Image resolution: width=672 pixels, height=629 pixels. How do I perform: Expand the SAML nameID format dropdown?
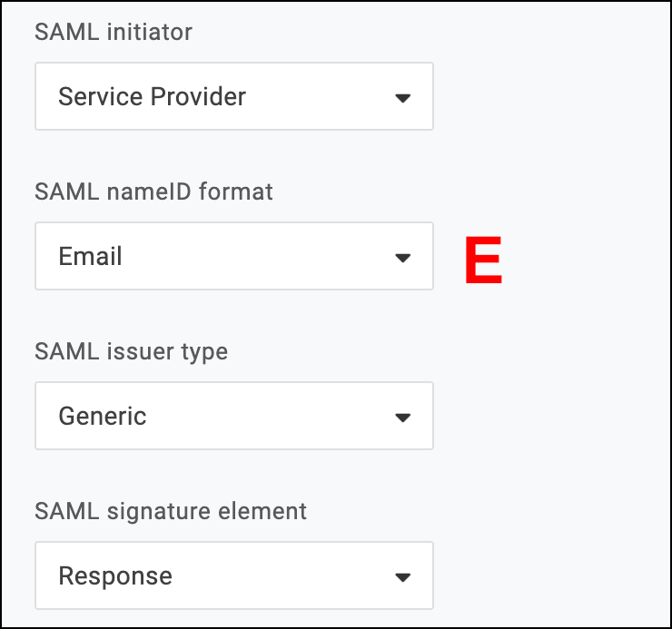(233, 256)
